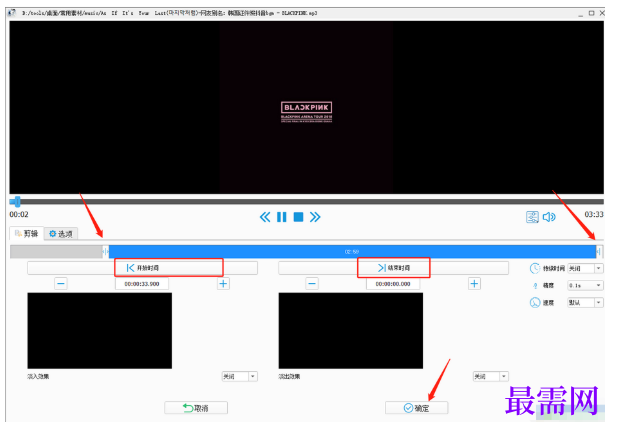617x432 pixels.
Task: Open the 速度 speed dropdown
Action: [x=585, y=303]
